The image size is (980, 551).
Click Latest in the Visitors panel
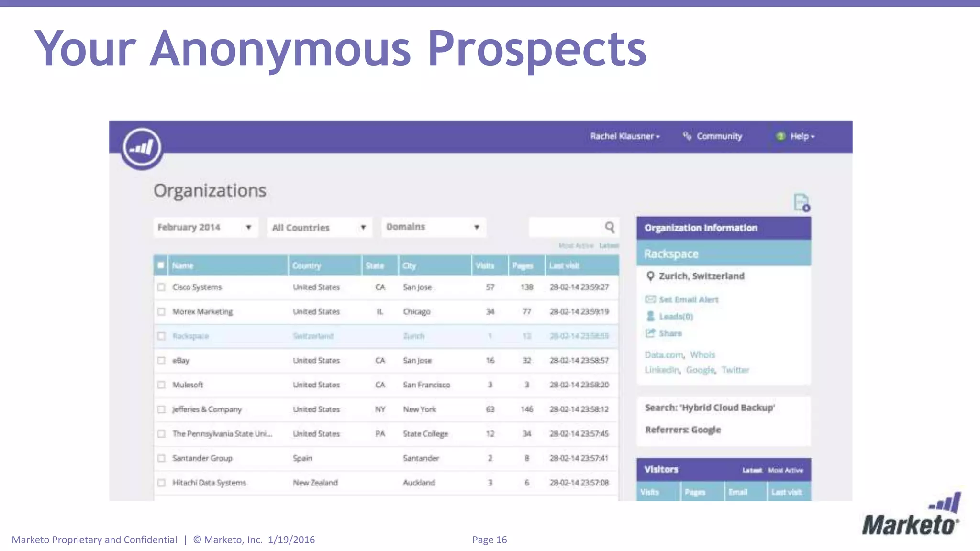click(752, 470)
